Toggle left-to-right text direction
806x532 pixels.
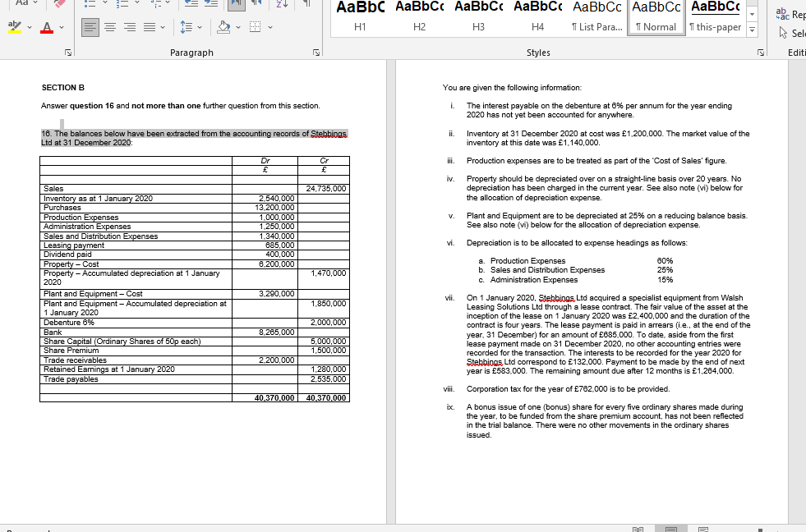(x=237, y=4)
